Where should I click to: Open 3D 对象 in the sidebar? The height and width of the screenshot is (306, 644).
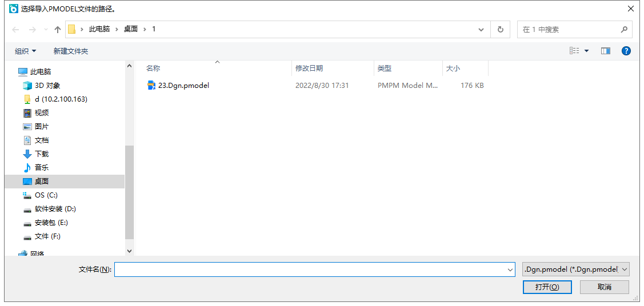(47, 85)
